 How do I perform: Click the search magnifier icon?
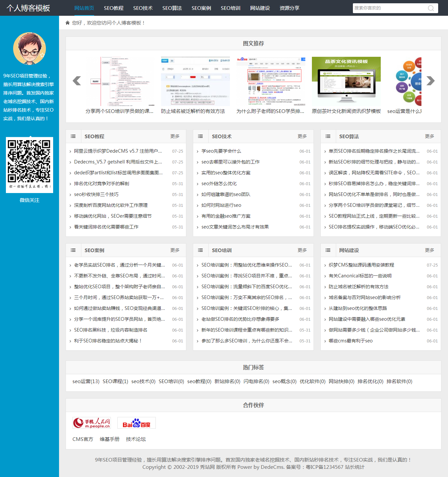431,8
